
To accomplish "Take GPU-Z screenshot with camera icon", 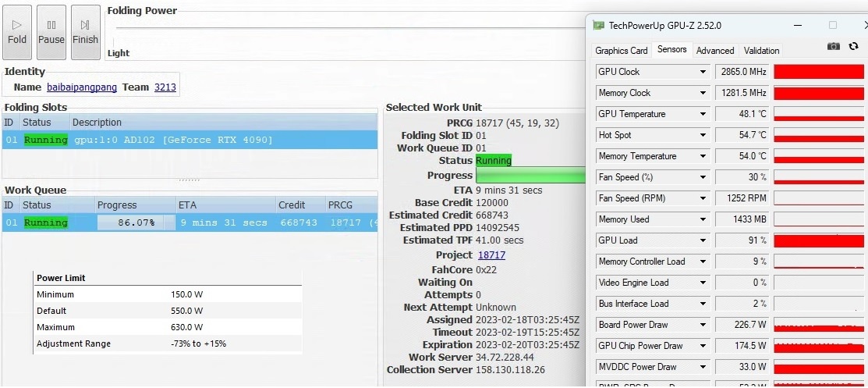I will (x=833, y=47).
